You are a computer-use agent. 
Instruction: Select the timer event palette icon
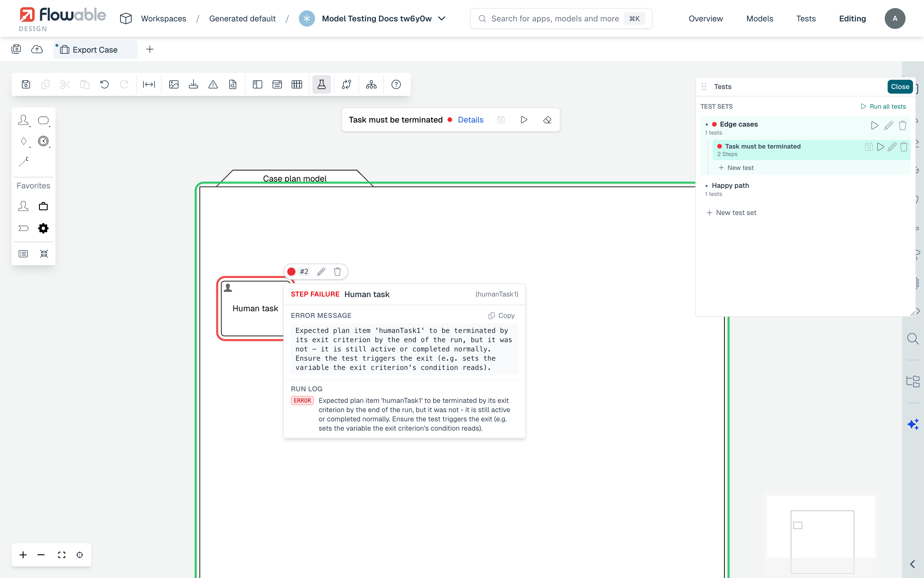point(44,141)
